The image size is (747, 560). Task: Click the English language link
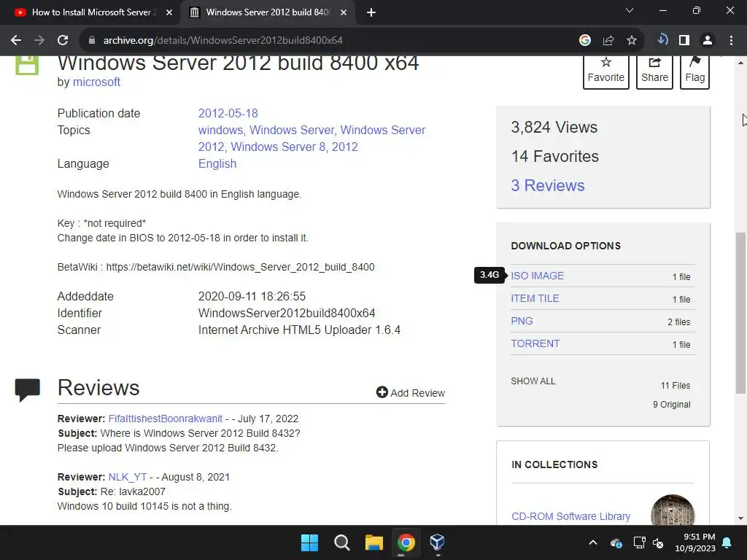217,164
